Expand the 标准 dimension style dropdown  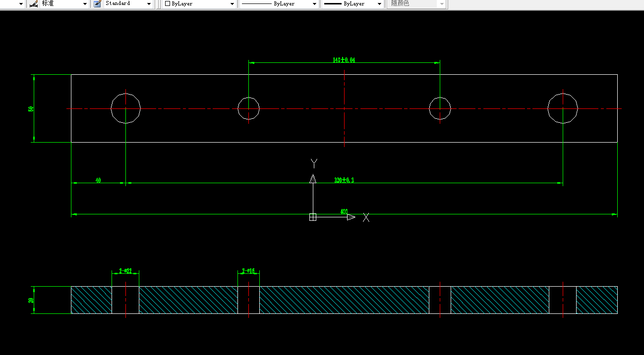point(84,4)
